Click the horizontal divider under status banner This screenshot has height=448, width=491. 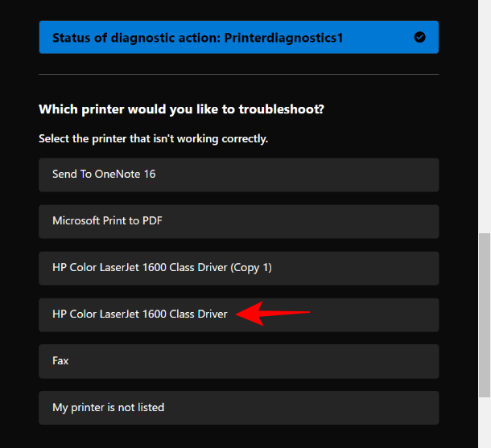click(238, 74)
